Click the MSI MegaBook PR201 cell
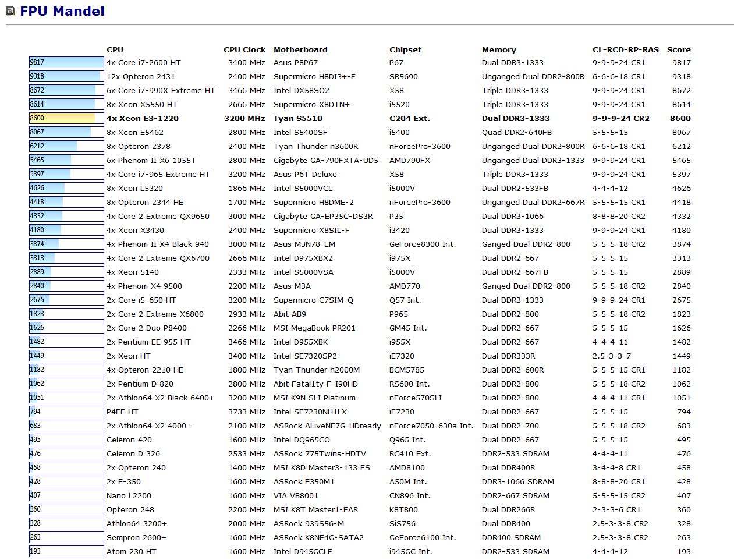 (314, 328)
